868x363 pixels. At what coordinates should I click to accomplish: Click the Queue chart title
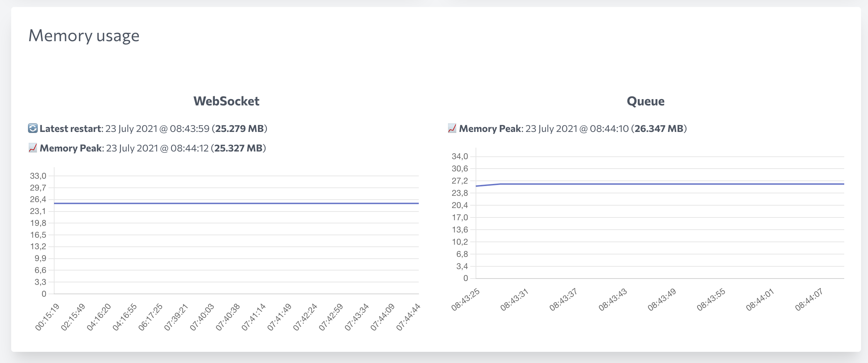645,101
